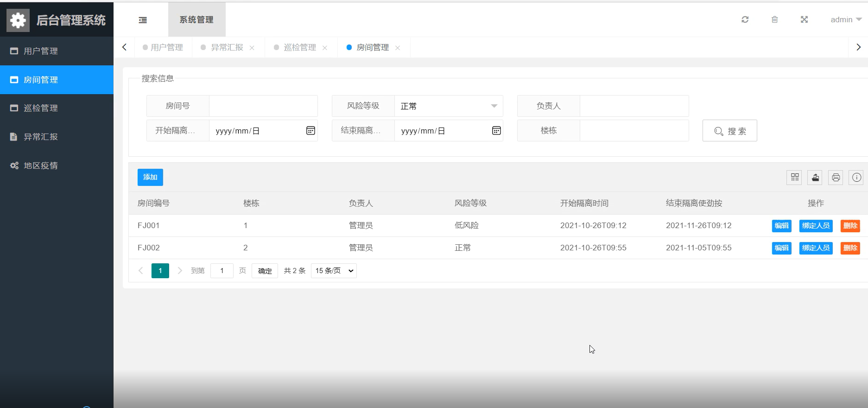This screenshot has height=408, width=868.
Task: Click the 确定 pagination button
Action: pyautogui.click(x=265, y=271)
